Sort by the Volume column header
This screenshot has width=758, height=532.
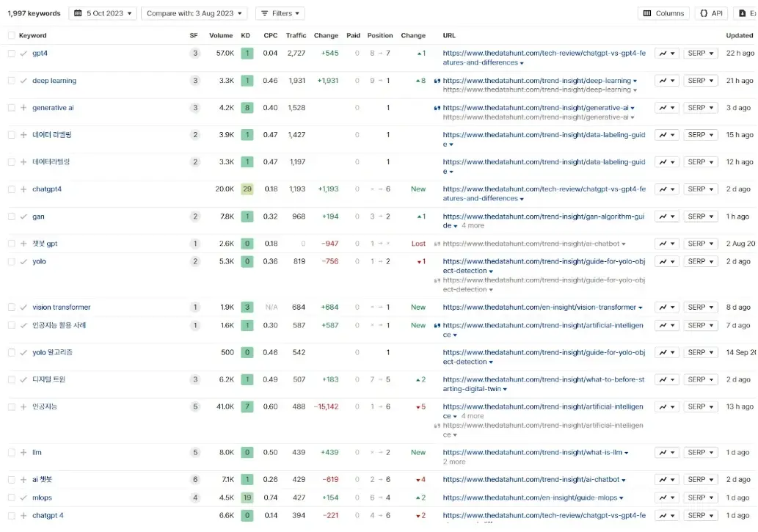221,35
